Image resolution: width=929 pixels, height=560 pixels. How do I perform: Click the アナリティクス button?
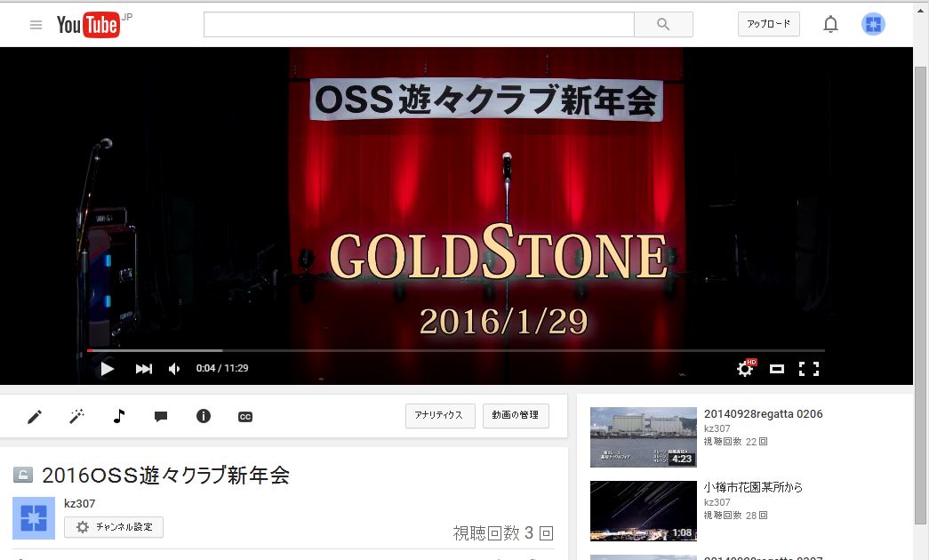(x=439, y=416)
